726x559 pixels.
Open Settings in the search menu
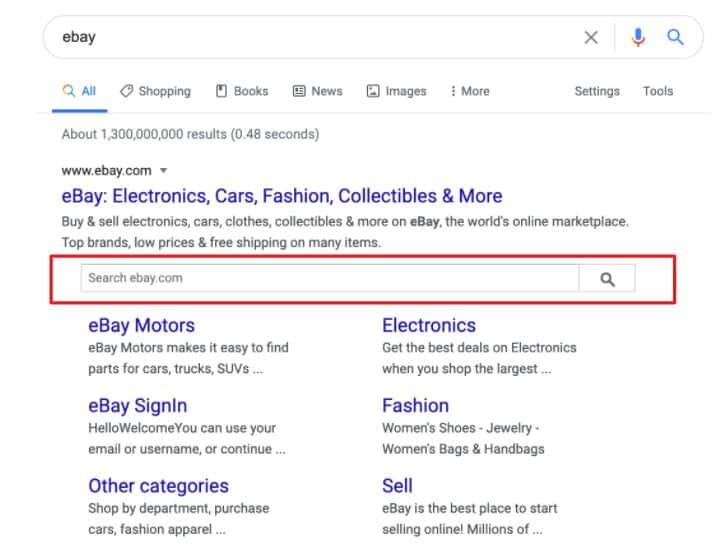coord(597,91)
